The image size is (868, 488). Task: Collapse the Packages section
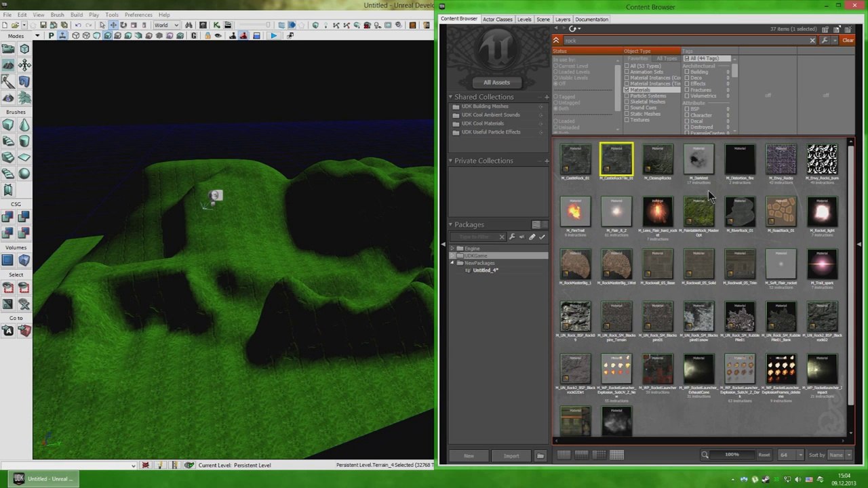click(450, 224)
